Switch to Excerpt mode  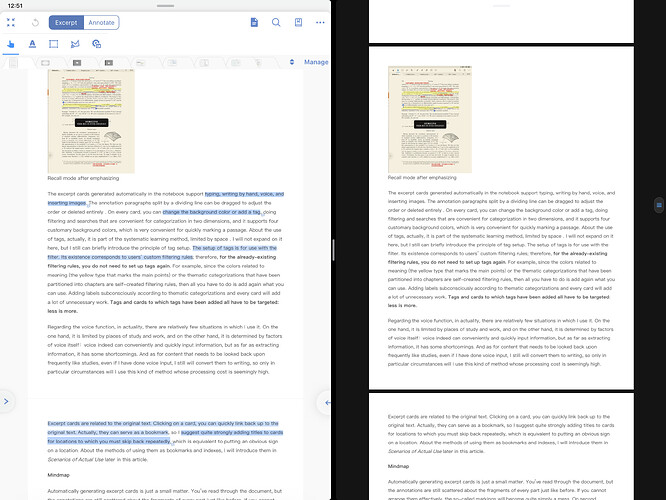coord(66,23)
